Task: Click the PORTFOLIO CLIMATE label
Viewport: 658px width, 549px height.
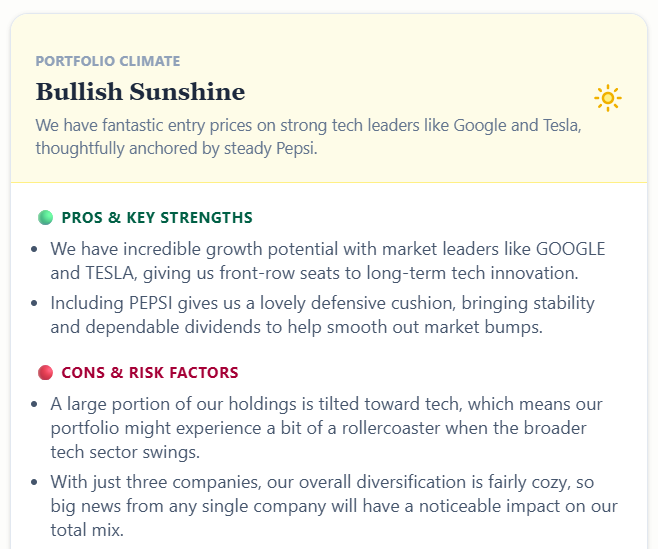Action: click(x=108, y=61)
